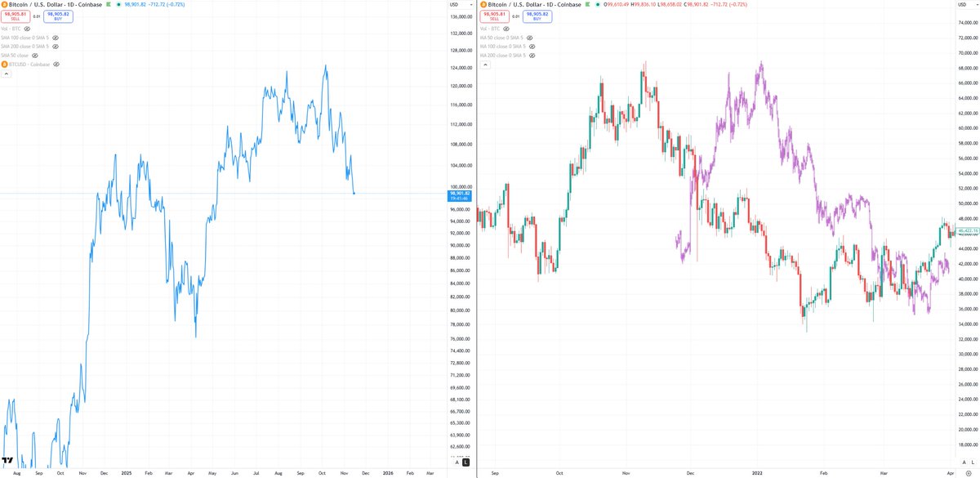980x478 pixels.
Task: Click orange Bitcoin icon beside BTCUSD Coinbase legend
Action: 4,64
